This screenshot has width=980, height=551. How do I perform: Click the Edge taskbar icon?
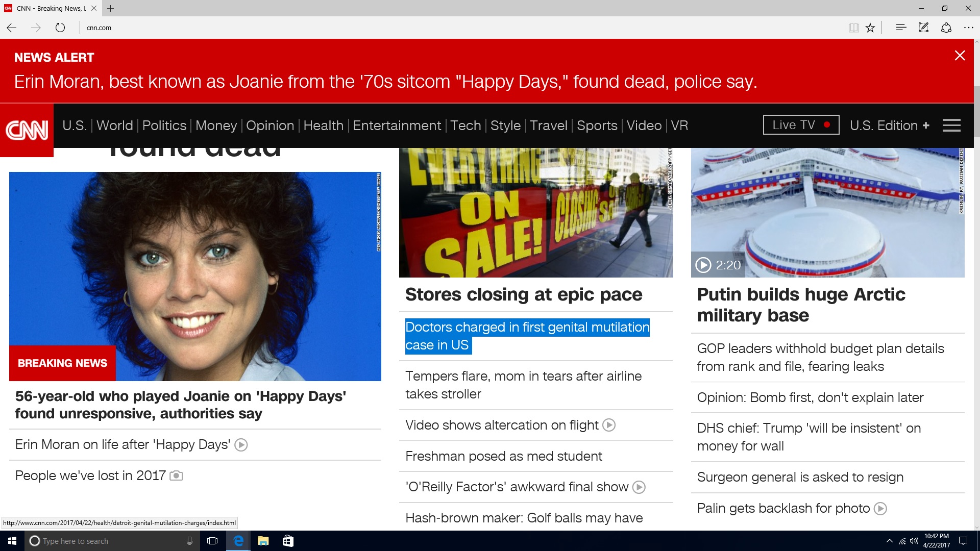238,541
